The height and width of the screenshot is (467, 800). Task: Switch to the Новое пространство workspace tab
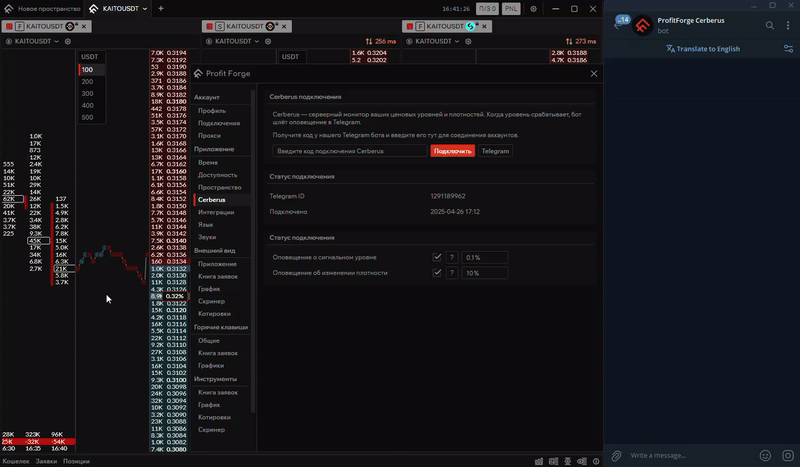click(42, 9)
